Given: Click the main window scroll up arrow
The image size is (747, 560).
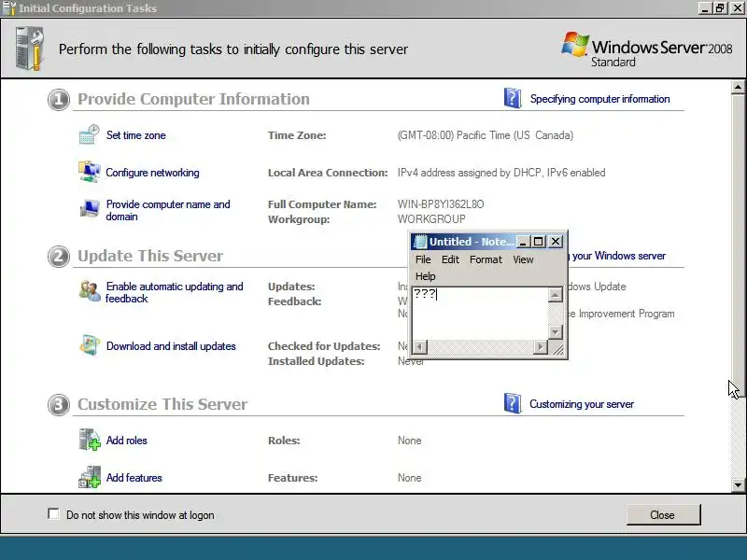Looking at the screenshot, I should (x=738, y=87).
